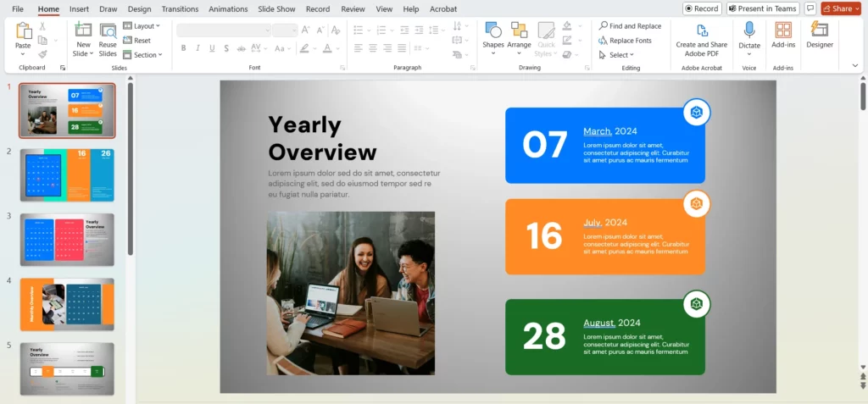
Task: Click the Create and Share Adobe PDF icon
Action: [701, 29]
